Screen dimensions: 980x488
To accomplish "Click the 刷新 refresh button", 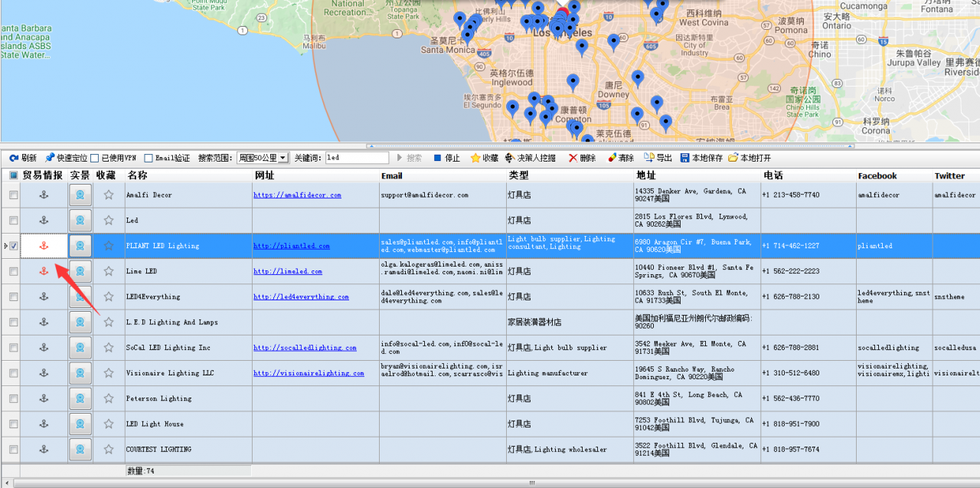I will 23,158.
